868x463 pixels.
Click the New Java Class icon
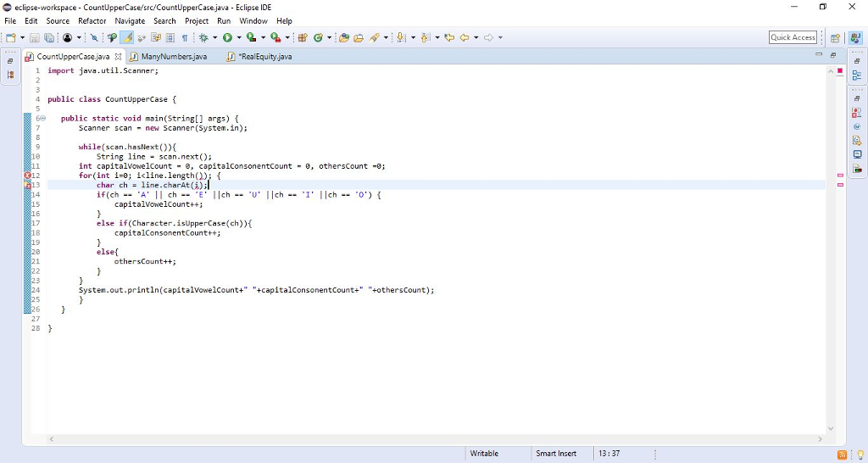pyautogui.click(x=318, y=37)
